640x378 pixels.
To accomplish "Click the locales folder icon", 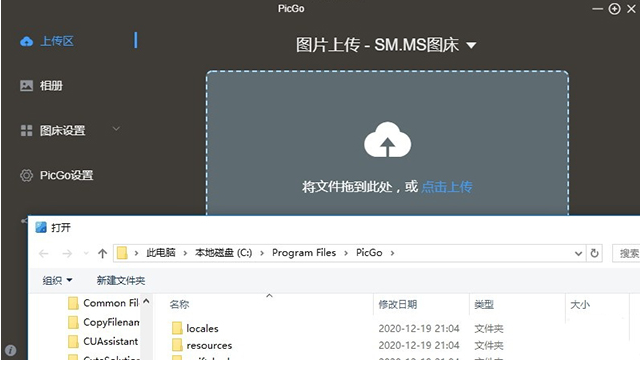I will coord(177,328).
